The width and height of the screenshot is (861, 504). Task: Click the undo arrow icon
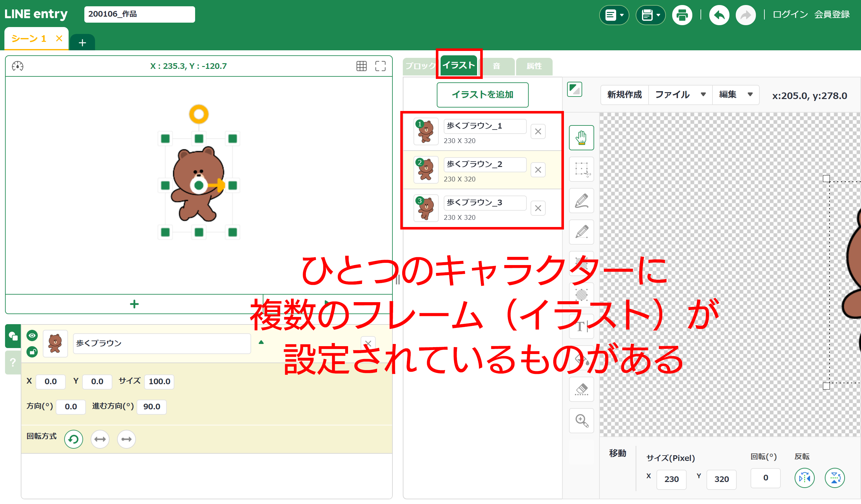pyautogui.click(x=719, y=15)
